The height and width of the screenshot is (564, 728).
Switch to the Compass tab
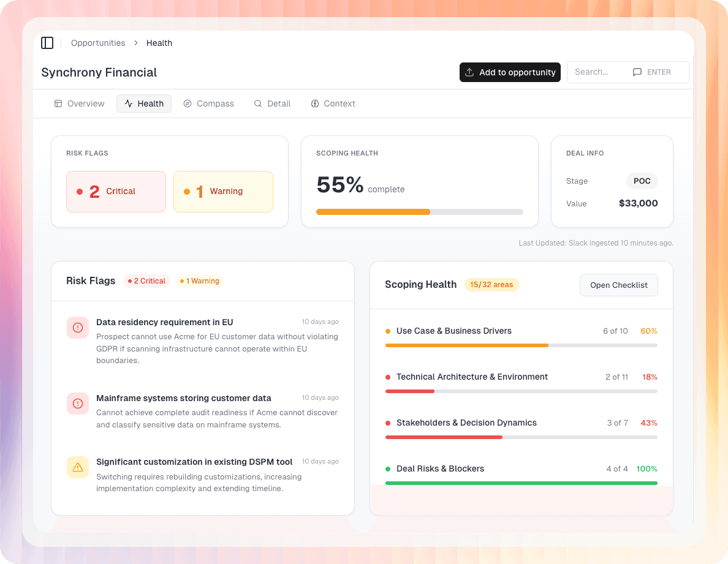point(208,103)
